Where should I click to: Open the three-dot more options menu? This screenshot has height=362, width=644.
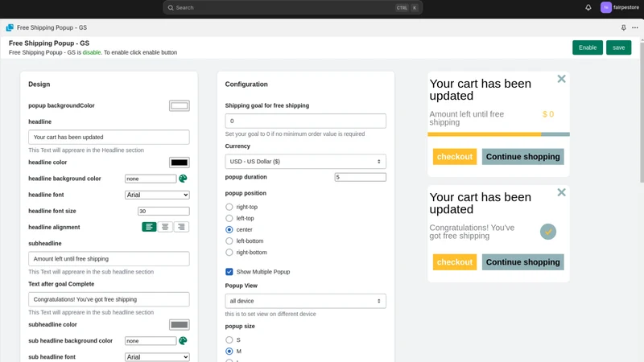click(635, 27)
